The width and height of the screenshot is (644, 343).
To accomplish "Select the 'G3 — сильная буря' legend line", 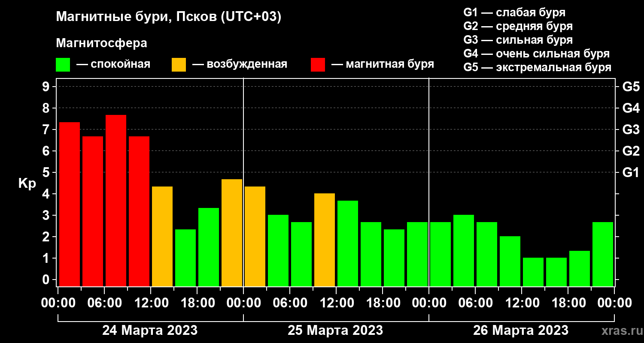I will pyautogui.click(x=518, y=40).
